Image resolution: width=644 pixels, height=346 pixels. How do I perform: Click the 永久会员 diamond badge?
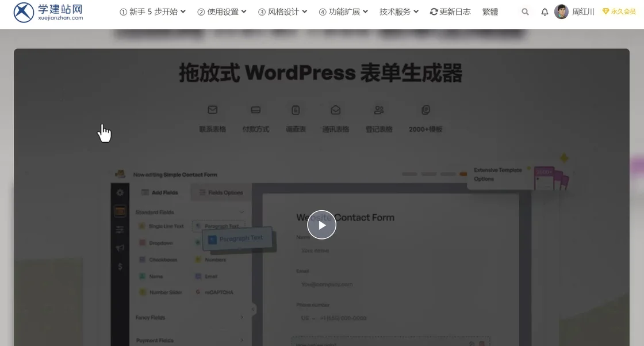pyautogui.click(x=619, y=12)
